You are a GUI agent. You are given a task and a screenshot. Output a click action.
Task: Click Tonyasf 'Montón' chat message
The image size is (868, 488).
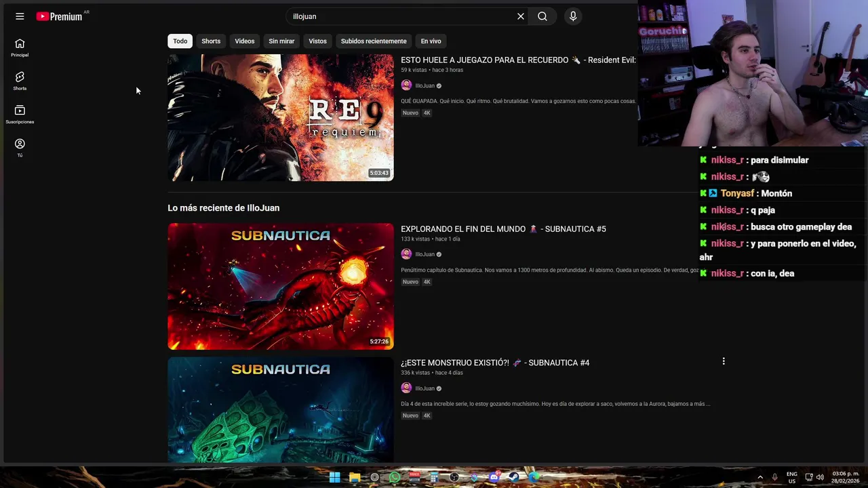[x=746, y=193]
